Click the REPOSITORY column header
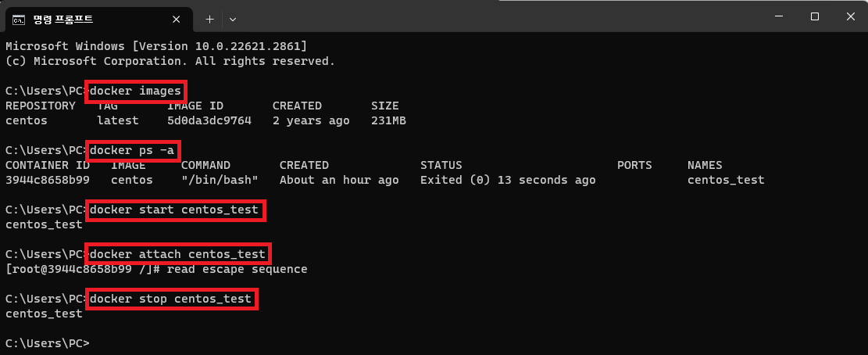 click(x=40, y=106)
